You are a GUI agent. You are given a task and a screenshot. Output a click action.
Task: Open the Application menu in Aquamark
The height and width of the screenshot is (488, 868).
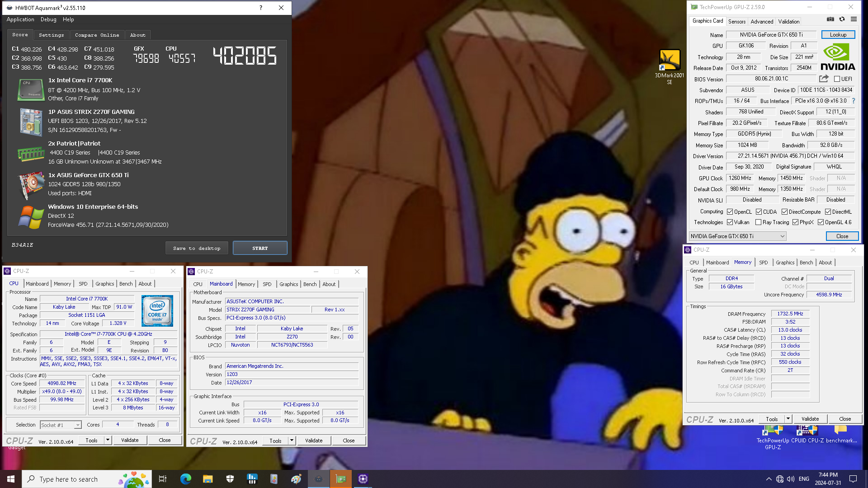(x=20, y=19)
